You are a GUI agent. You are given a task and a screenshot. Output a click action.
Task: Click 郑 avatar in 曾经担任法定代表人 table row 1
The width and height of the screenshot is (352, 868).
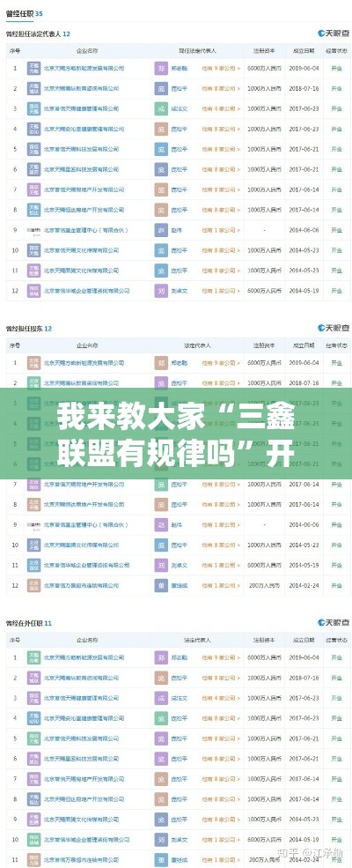[x=160, y=69]
